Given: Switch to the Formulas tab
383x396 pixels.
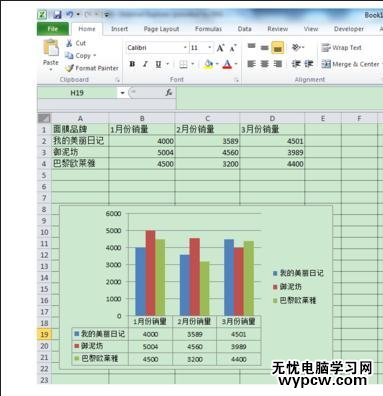Looking at the screenshot, I should (x=208, y=29).
